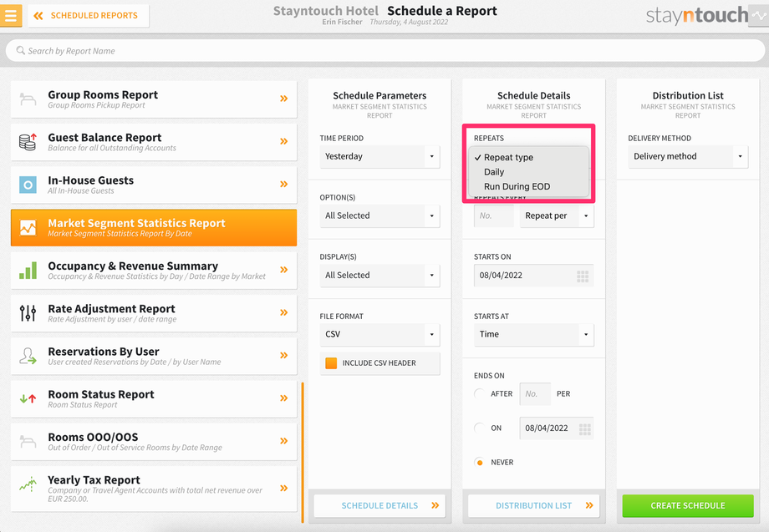Viewport: 769px width, 532px height.
Task: Click the green Create Schedule button
Action: [x=688, y=505]
